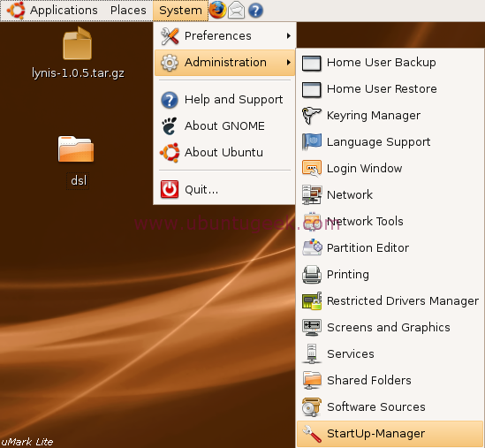This screenshot has height=448, width=485.
Task: Click the Services server icon
Action: [x=312, y=354]
